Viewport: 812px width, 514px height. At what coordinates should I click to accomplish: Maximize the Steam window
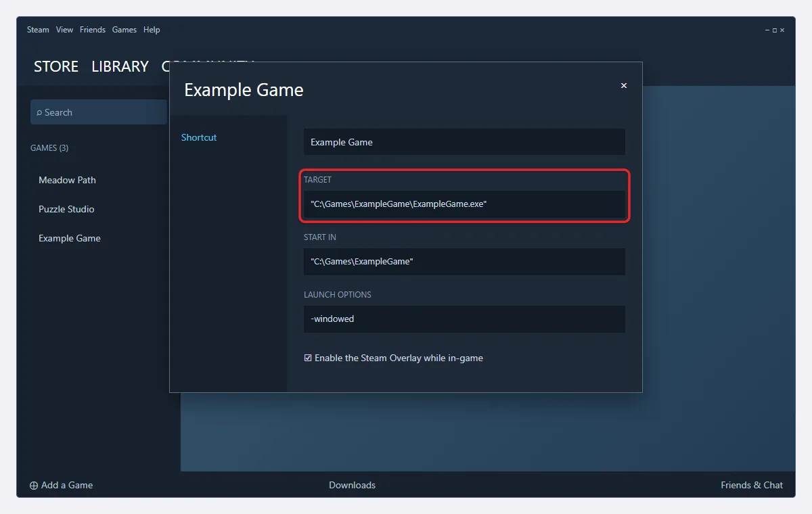point(775,30)
